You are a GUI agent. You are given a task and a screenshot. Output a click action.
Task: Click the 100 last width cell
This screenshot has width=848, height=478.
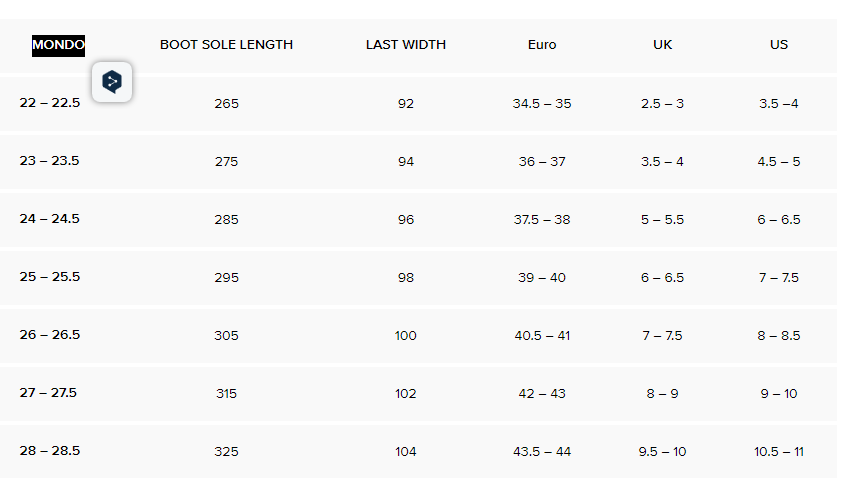pyautogui.click(x=405, y=336)
